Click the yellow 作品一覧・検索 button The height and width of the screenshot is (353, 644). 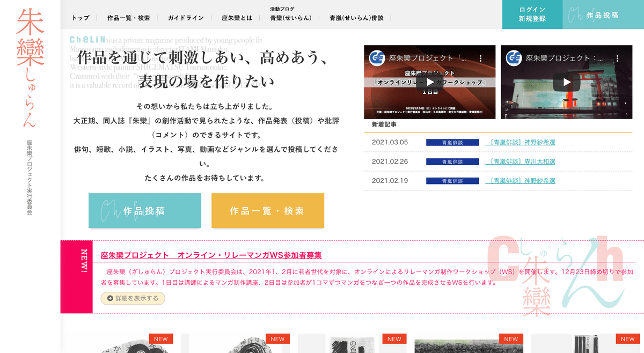268,211
